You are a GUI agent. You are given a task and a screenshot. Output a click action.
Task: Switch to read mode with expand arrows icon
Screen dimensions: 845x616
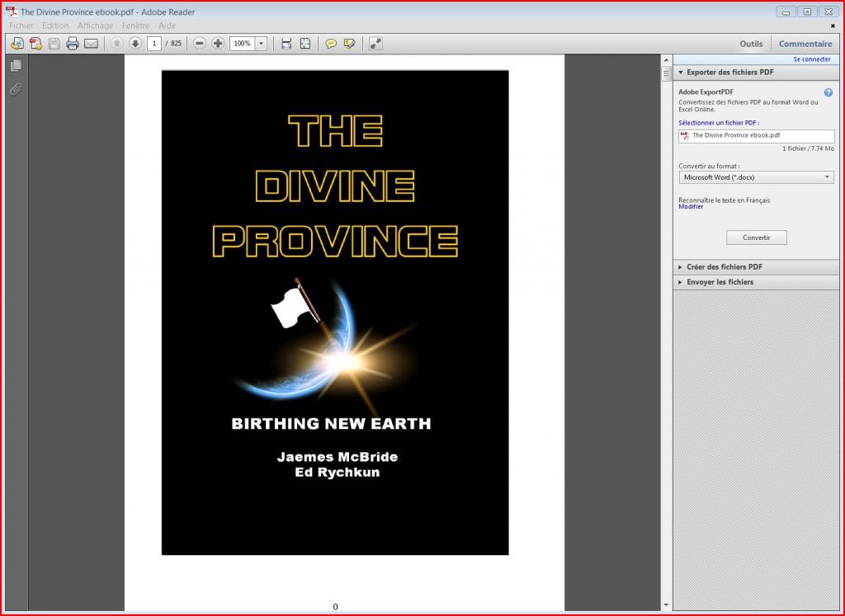coord(375,44)
